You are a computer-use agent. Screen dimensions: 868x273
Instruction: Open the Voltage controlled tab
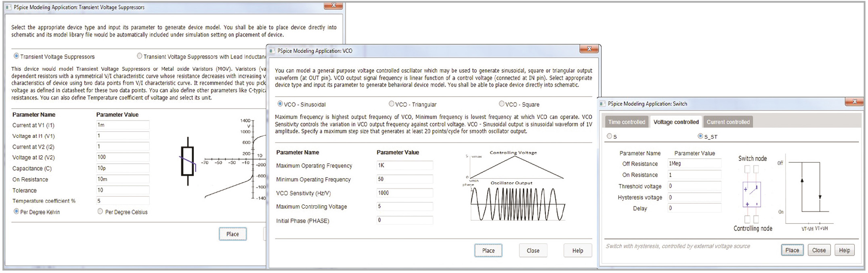click(x=676, y=122)
